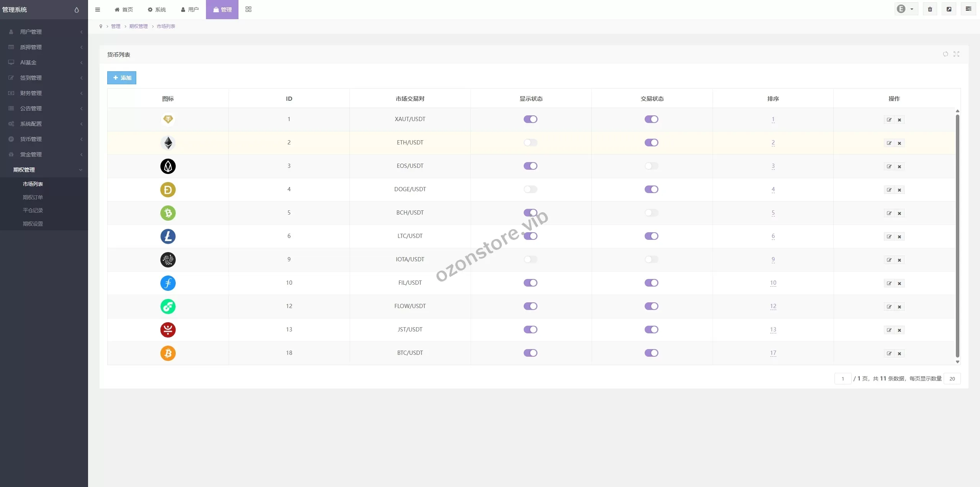Delete the BTC/USDT market row
980x487 pixels.
coord(899,354)
